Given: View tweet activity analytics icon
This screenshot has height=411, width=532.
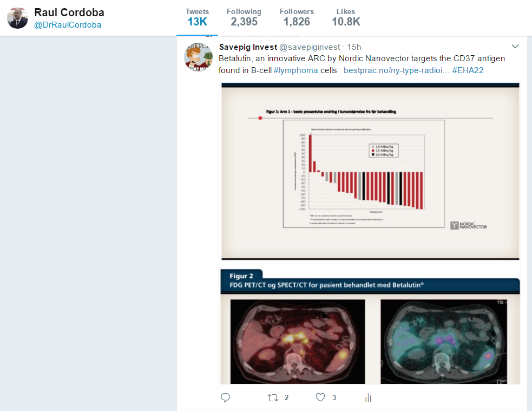Looking at the screenshot, I should 368,398.
